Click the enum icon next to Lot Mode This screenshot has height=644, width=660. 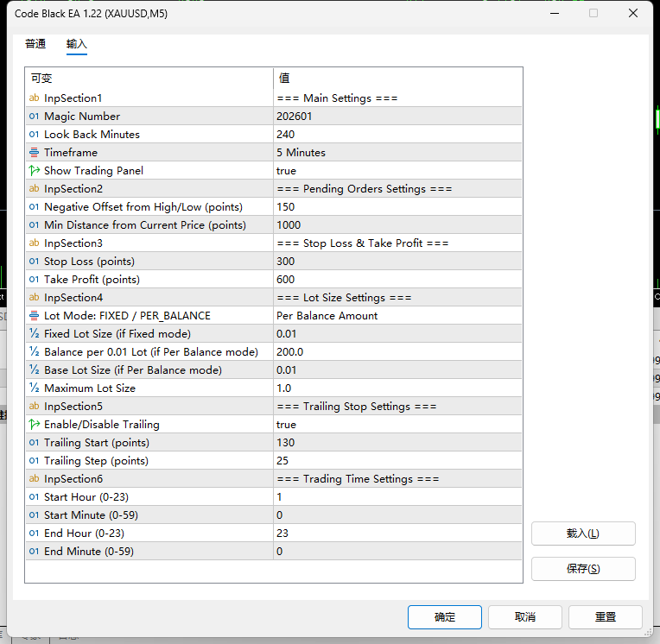34,315
